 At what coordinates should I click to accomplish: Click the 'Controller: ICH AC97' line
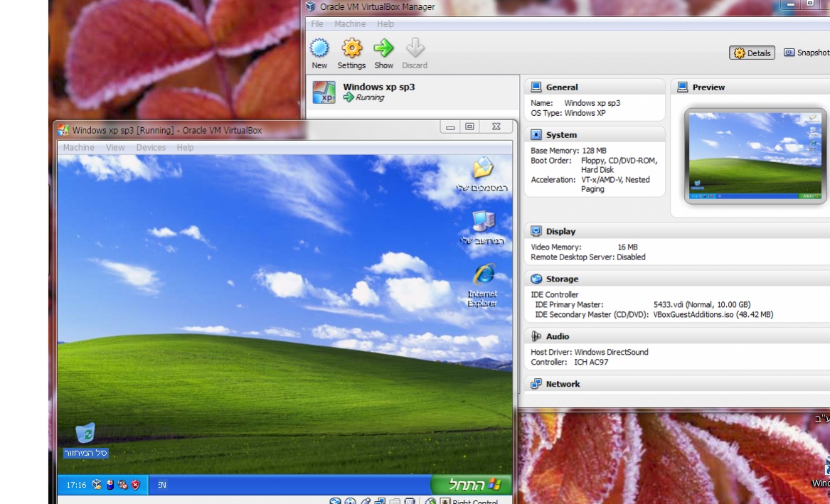coord(570,363)
